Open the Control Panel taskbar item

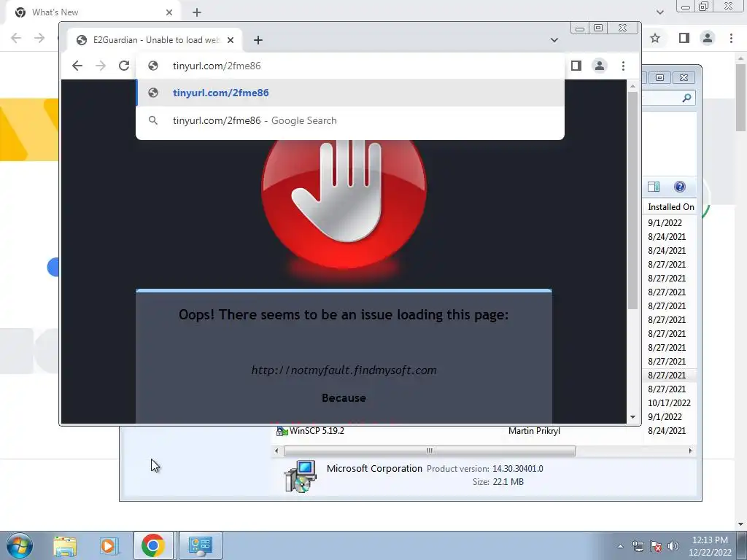(x=200, y=545)
